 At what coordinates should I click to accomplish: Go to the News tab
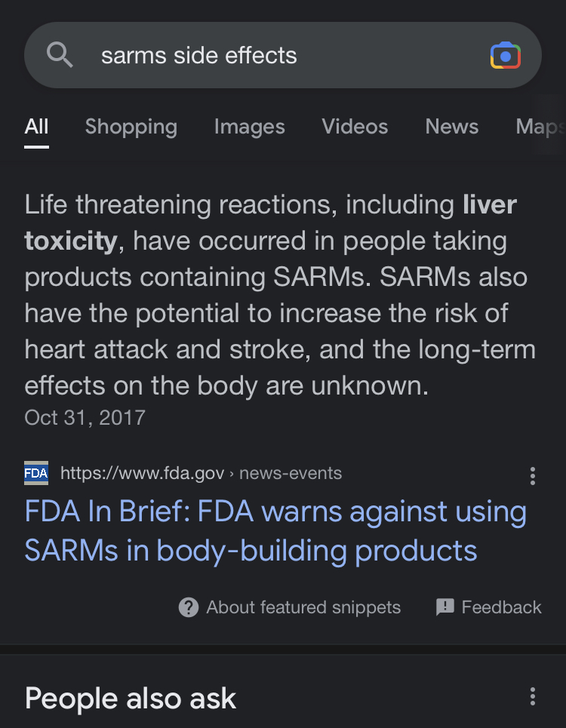(x=452, y=126)
